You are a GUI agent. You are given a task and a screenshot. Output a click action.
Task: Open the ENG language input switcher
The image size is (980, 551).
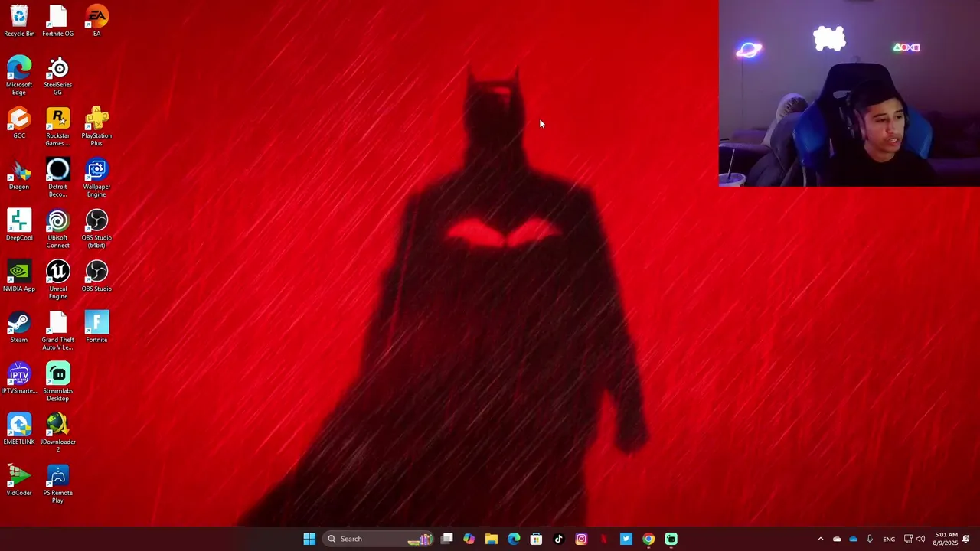pos(889,539)
